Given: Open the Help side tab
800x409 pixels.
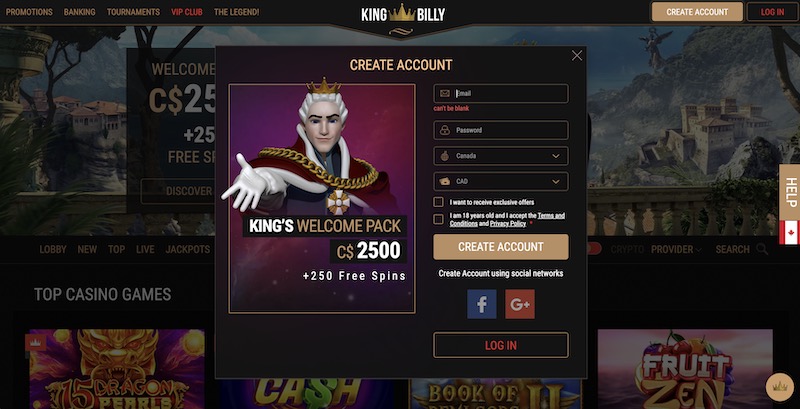Looking at the screenshot, I should pyautogui.click(x=789, y=192).
